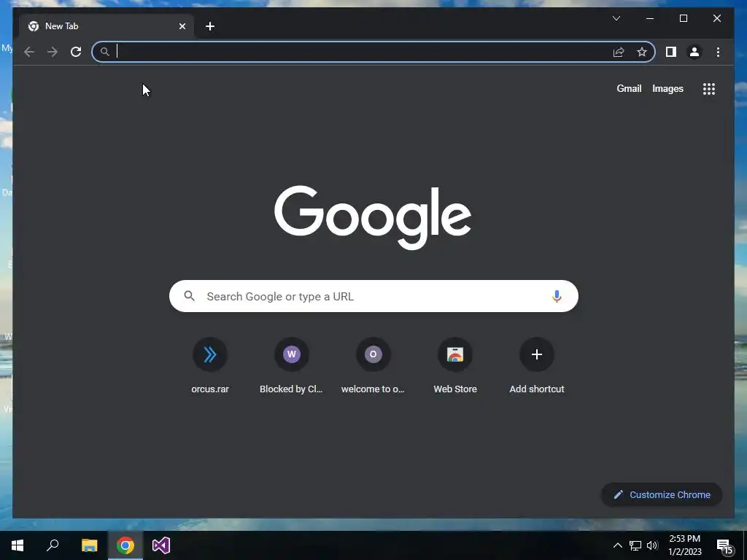747x560 pixels.
Task: Open the welcome to o... shortcut
Action: pos(373,366)
